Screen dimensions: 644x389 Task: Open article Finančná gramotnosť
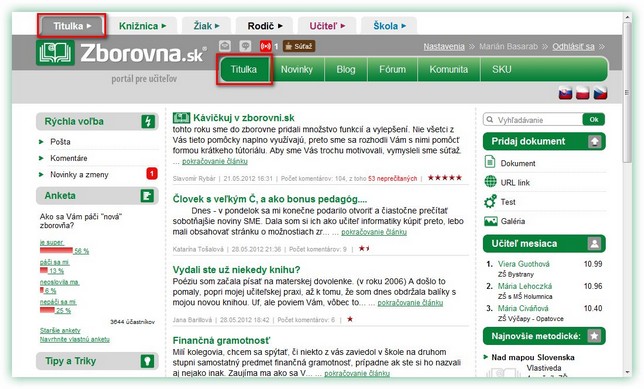[221, 341]
